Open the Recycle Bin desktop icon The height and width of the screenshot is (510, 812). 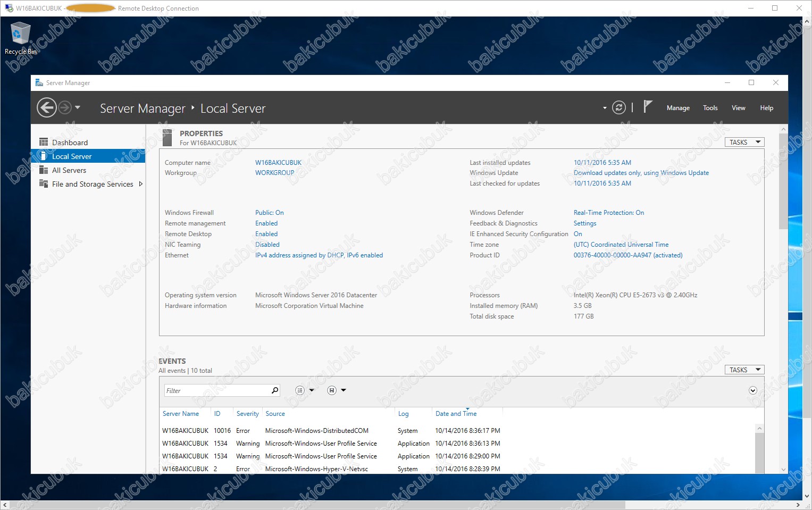click(20, 38)
